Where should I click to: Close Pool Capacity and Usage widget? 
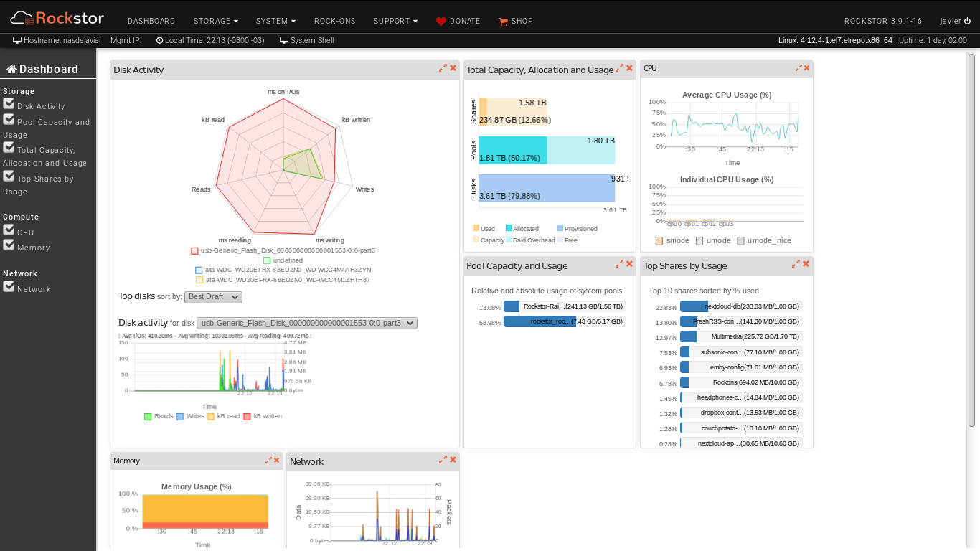(629, 264)
